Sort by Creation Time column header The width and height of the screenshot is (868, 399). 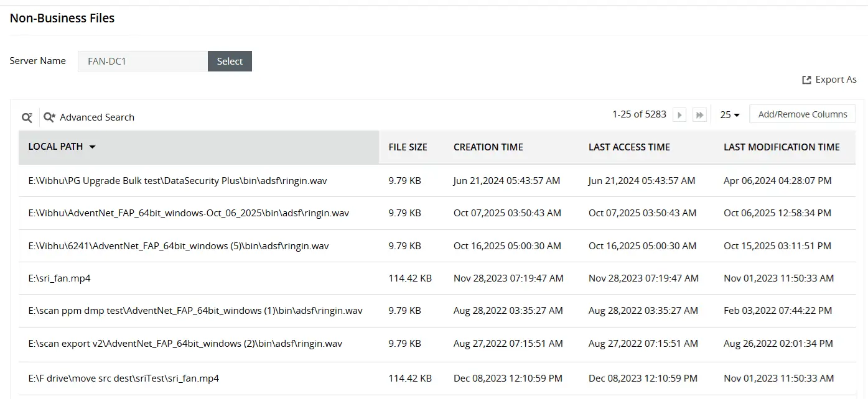click(488, 147)
